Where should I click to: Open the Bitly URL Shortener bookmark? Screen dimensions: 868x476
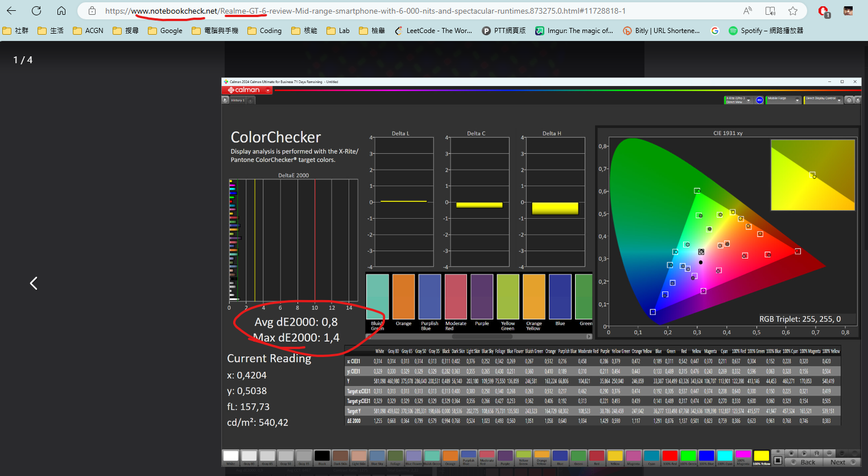click(x=662, y=31)
